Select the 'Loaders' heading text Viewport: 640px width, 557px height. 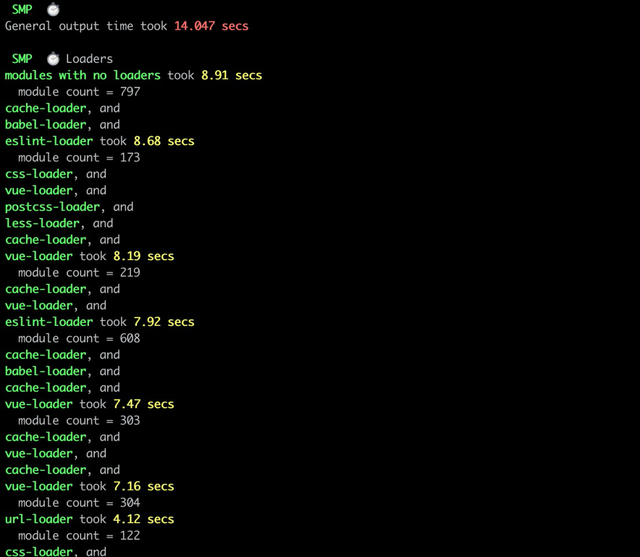pos(89,59)
